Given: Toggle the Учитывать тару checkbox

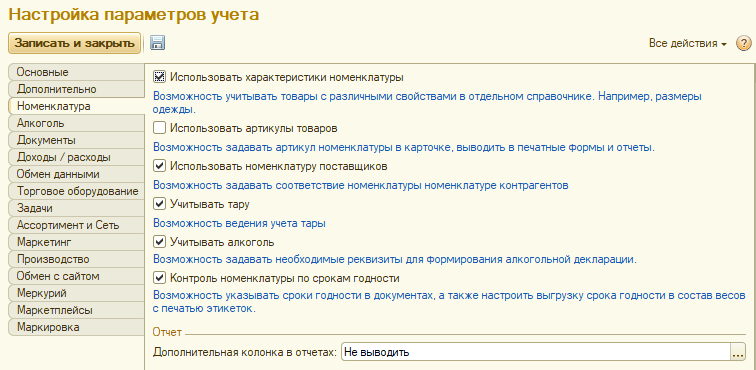Looking at the screenshot, I should pyautogui.click(x=159, y=204).
